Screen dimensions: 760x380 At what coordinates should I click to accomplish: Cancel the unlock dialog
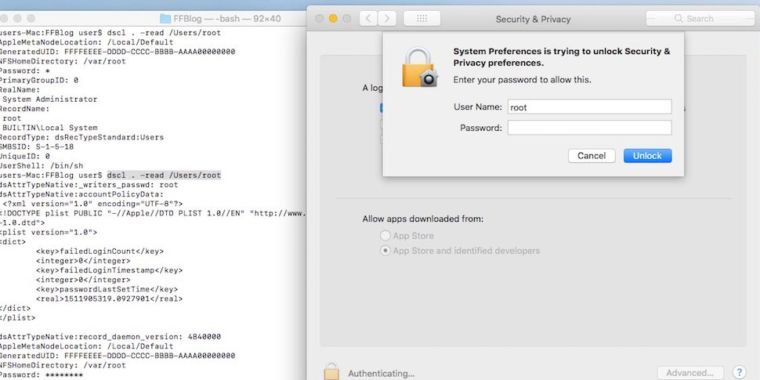[591, 156]
